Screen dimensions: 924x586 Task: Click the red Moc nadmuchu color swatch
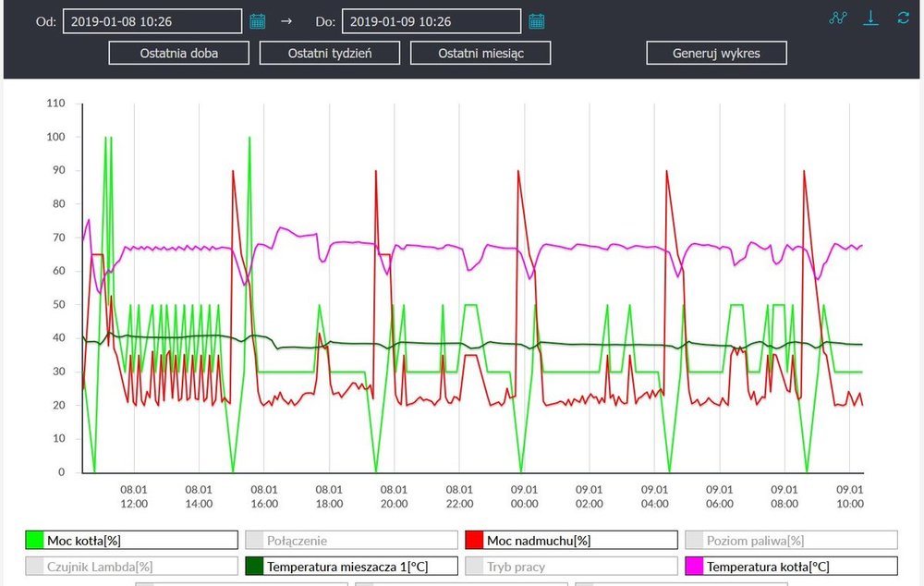[x=475, y=541]
